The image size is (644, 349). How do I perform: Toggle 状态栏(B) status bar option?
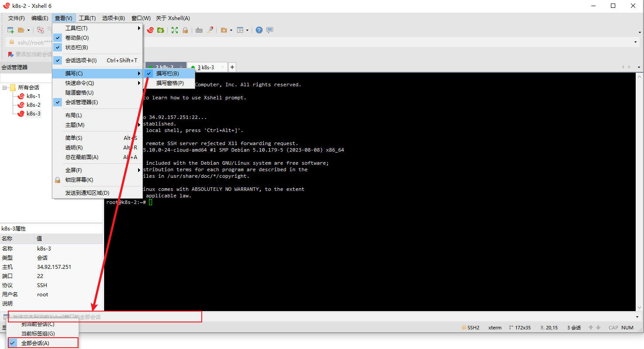coord(97,47)
